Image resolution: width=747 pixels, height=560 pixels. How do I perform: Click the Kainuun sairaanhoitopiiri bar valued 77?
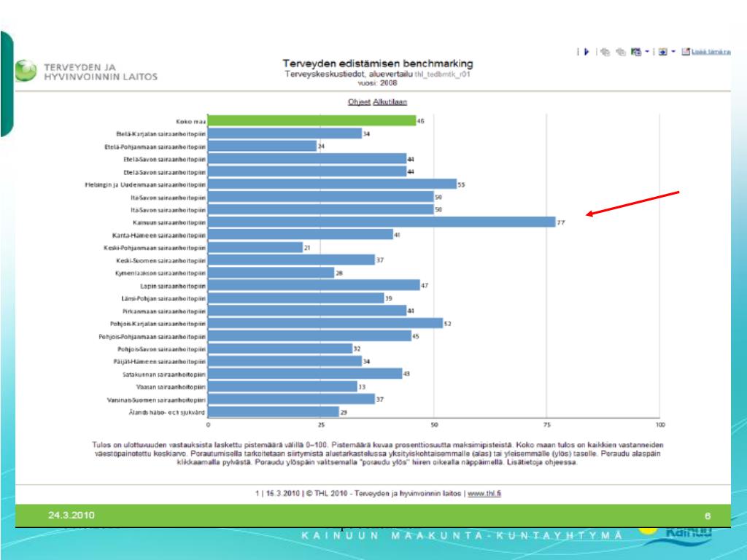tap(382, 222)
